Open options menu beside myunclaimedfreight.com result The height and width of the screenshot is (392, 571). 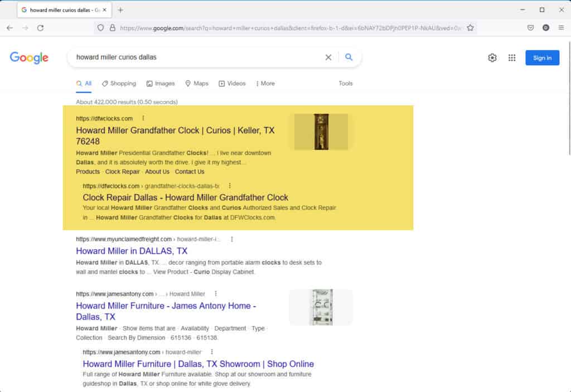[231, 239]
